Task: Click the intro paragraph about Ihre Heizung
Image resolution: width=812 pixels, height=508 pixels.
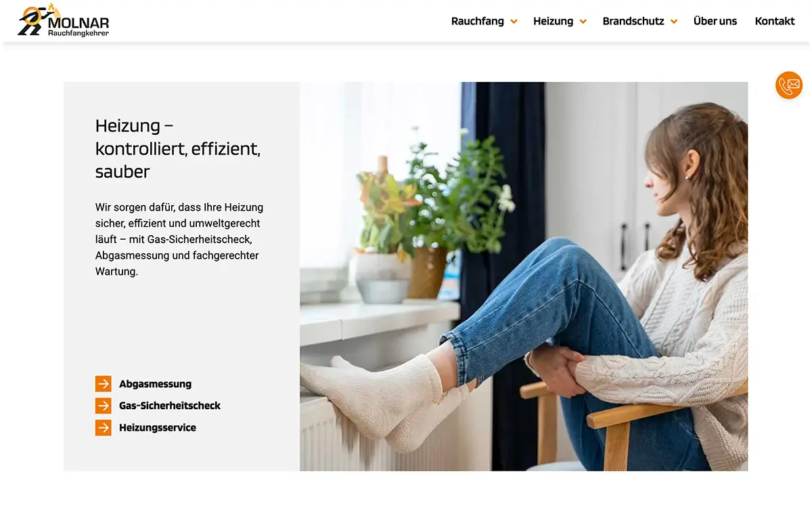Action: (179, 239)
